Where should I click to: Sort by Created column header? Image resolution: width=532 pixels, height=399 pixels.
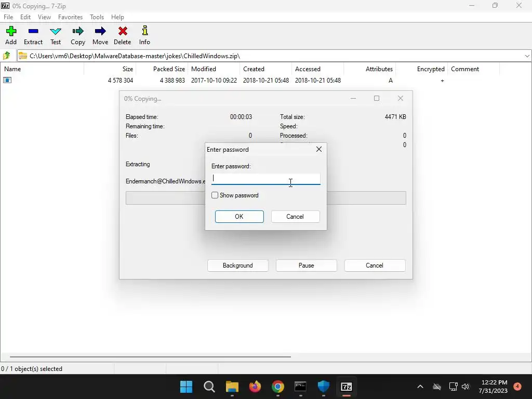(x=265, y=69)
